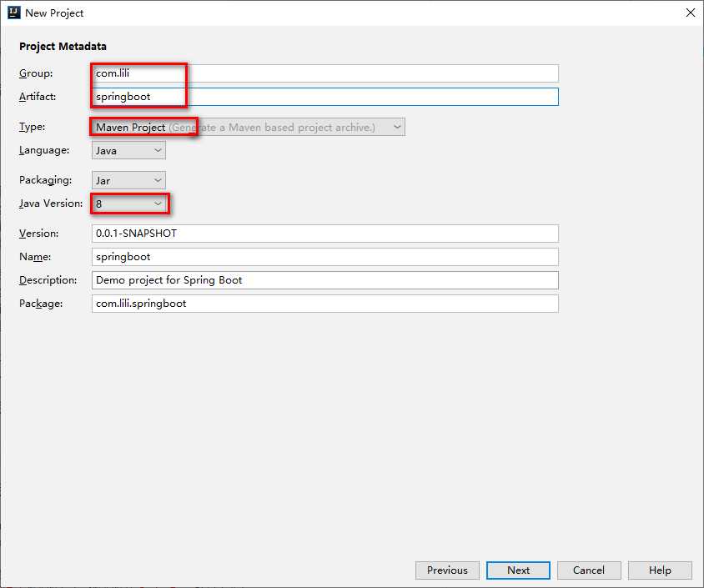Click the Project Metadata heading
Image resolution: width=704 pixels, height=588 pixels.
click(63, 46)
